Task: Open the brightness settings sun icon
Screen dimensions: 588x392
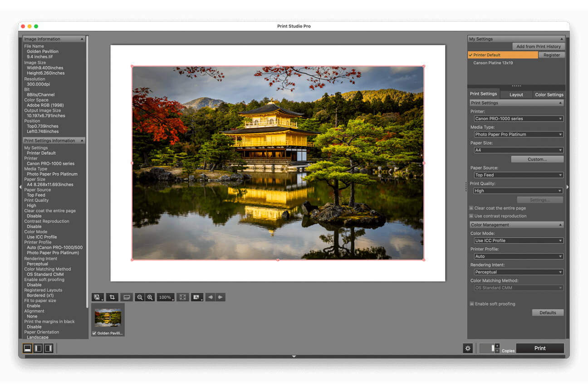Action: pyautogui.click(x=468, y=348)
